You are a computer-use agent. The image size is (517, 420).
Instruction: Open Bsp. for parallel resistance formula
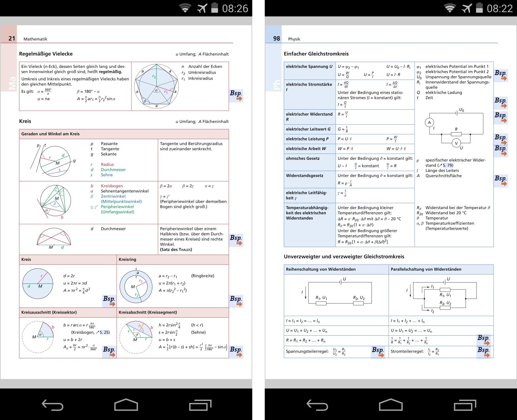(483, 340)
